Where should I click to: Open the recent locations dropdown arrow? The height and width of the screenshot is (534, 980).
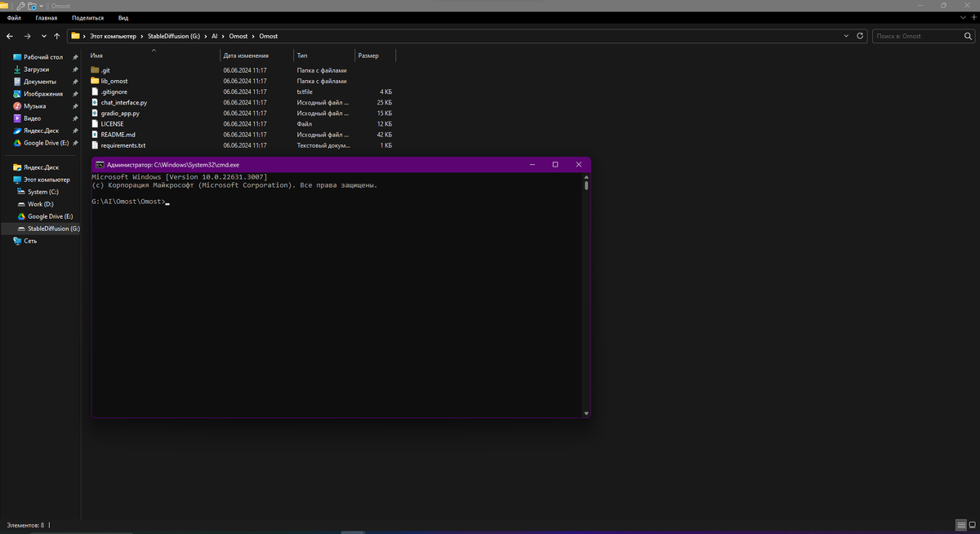[43, 36]
